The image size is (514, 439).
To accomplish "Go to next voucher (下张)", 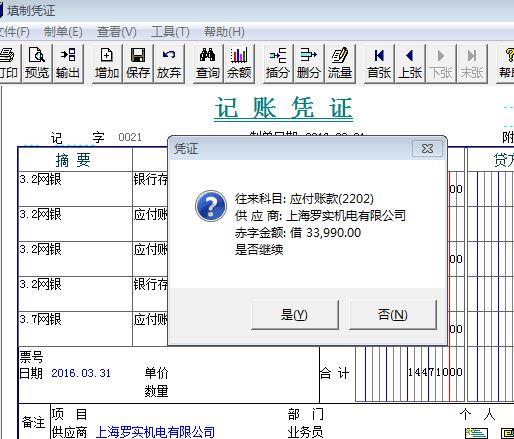I will [441, 63].
